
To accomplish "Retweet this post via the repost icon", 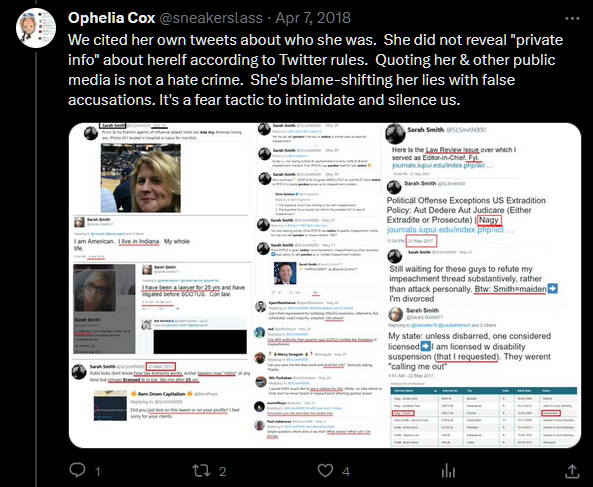I will tap(200, 470).
